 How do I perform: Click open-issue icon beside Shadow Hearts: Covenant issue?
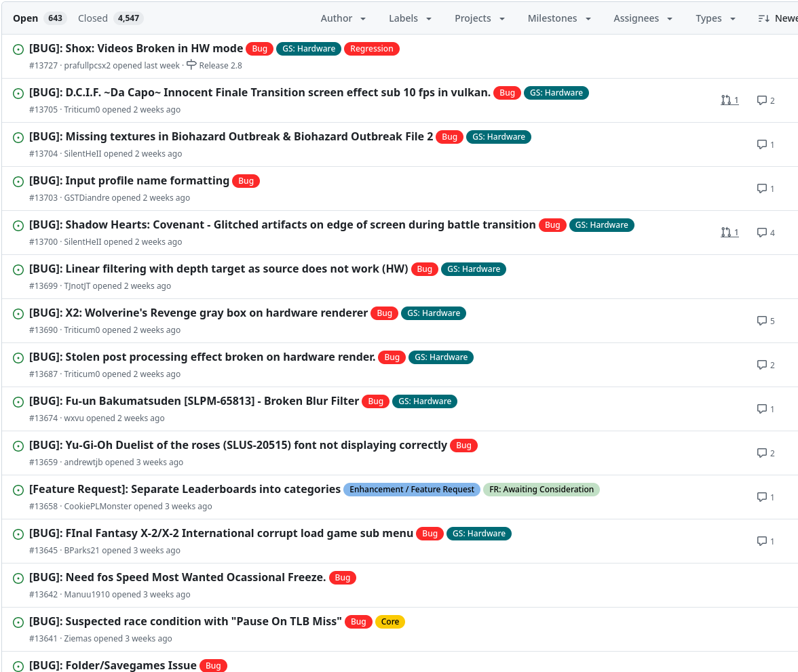click(18, 226)
